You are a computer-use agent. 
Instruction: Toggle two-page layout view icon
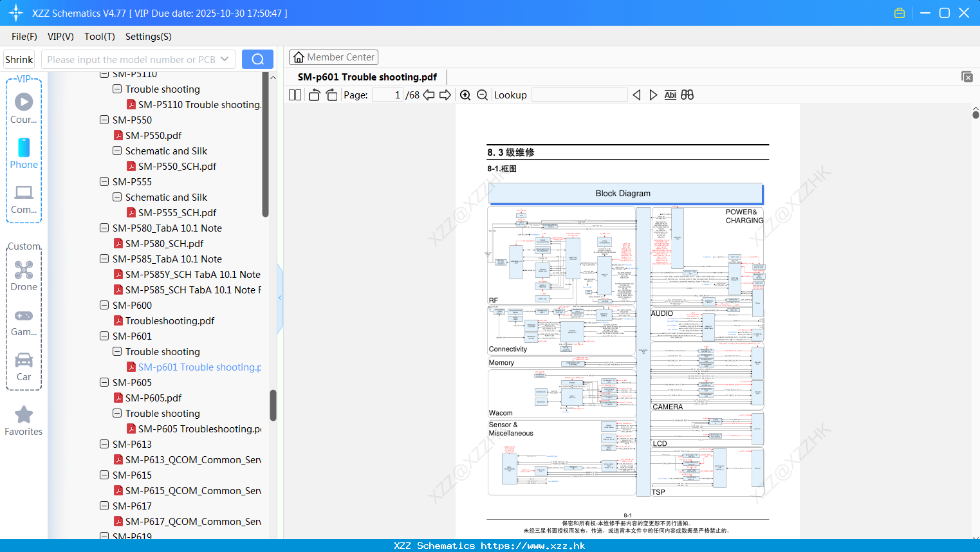tap(295, 95)
